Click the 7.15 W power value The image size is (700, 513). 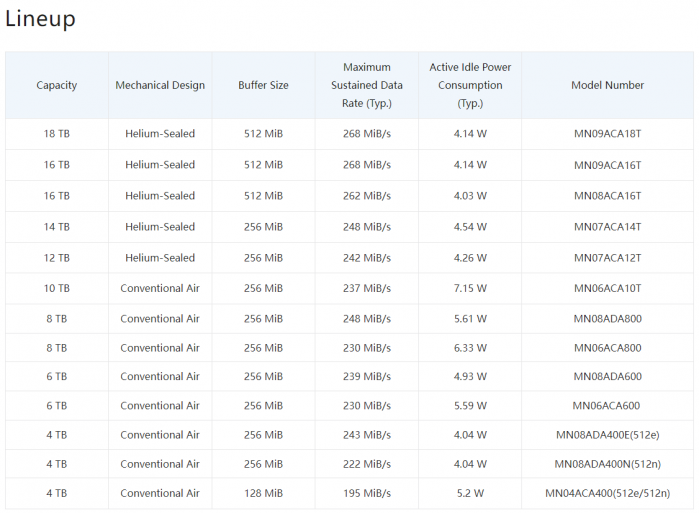pos(470,288)
